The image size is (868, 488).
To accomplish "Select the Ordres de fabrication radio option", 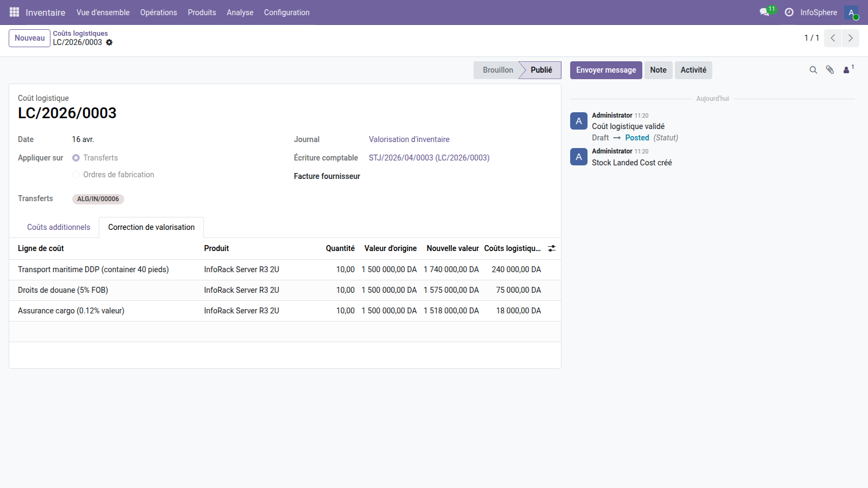I will [76, 175].
